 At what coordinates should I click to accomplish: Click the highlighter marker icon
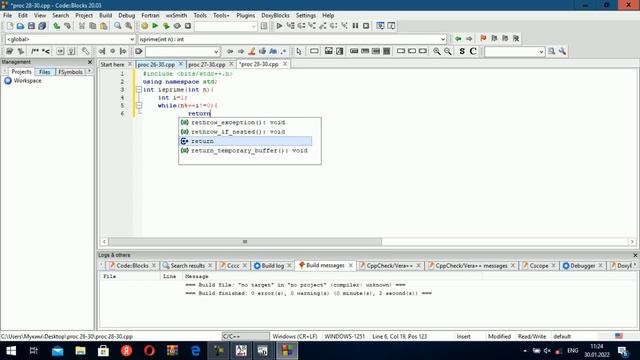[252, 51]
